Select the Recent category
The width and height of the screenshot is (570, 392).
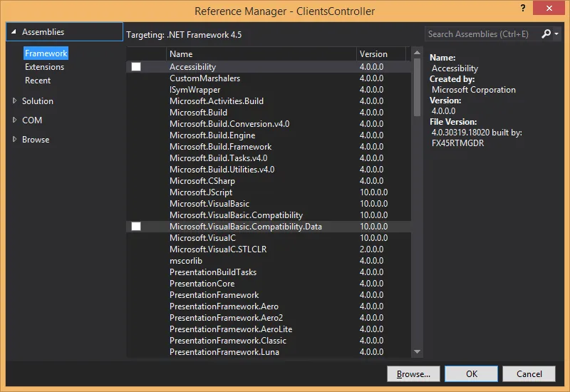[x=38, y=81]
